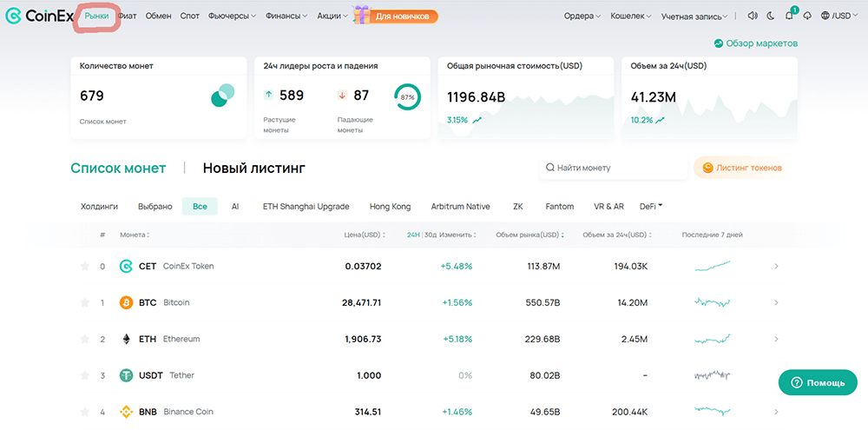Select ETH Shanghai Upgrade filter
Viewport: 868px width, 430px height.
[x=306, y=206]
